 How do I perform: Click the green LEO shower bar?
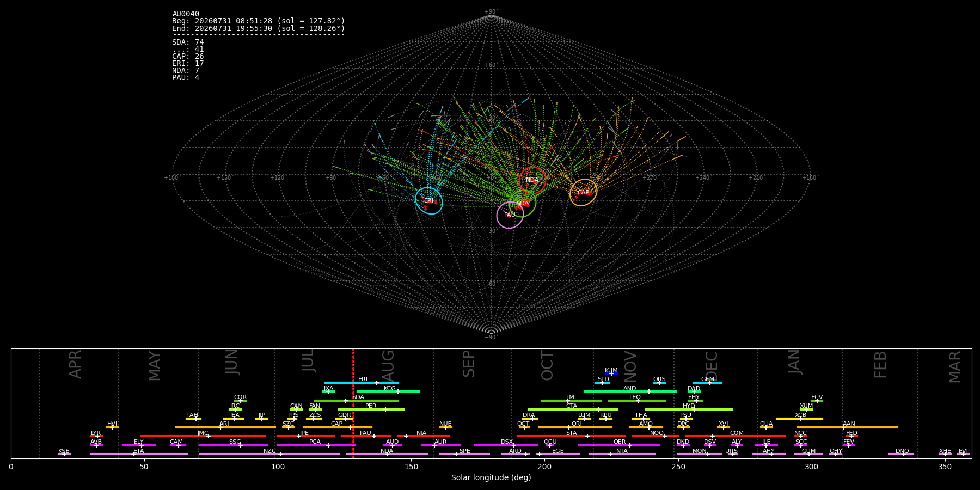click(636, 401)
